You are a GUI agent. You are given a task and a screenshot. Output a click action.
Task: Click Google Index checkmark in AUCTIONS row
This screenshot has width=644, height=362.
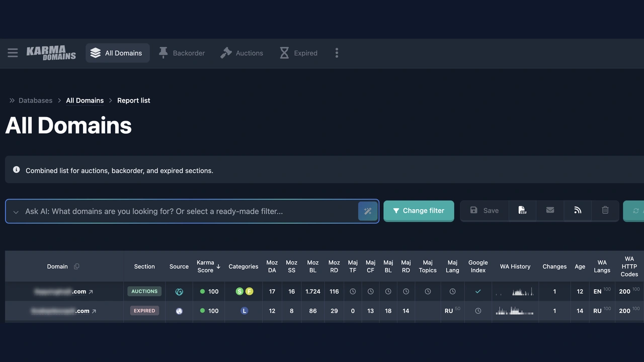click(x=478, y=292)
